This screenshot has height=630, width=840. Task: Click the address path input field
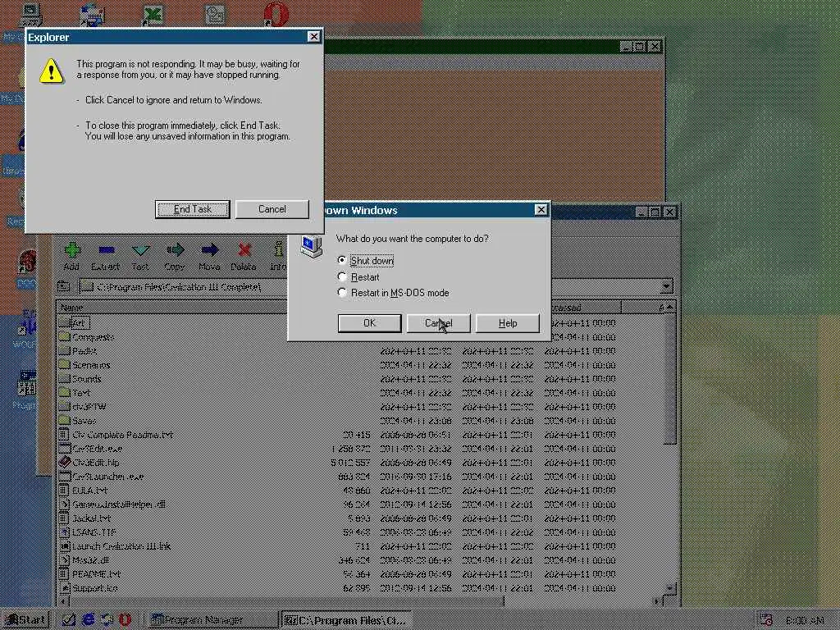(x=370, y=286)
